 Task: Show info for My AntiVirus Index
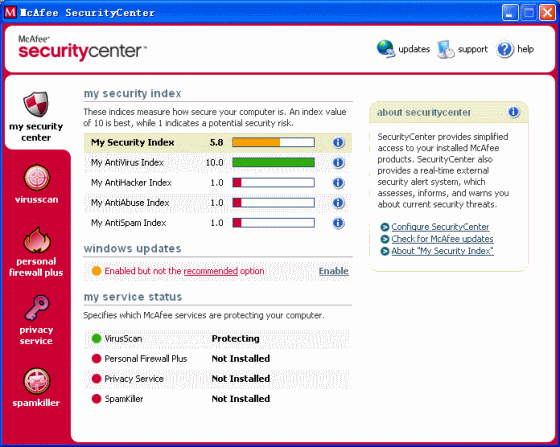[338, 163]
